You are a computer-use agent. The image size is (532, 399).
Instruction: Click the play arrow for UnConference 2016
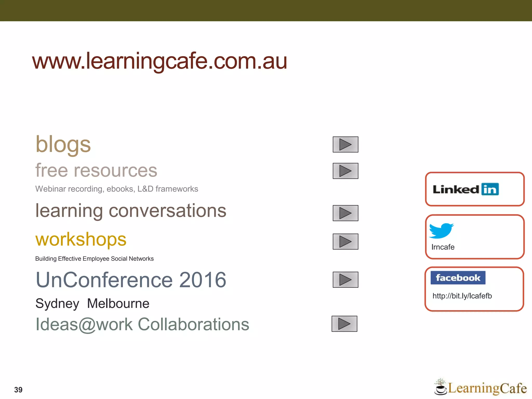[x=345, y=280]
